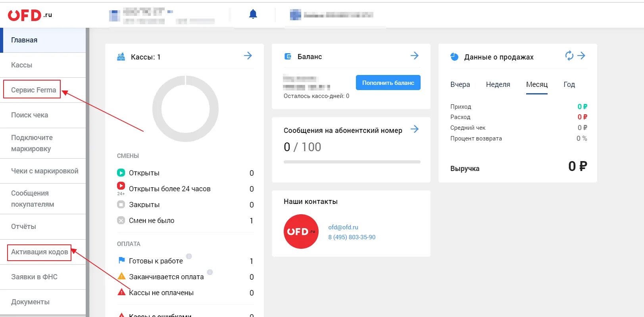Image resolution: width=644 pixels, height=317 pixels.
Task: Open Сервис Ferma in the sidebar
Action: click(x=43, y=90)
